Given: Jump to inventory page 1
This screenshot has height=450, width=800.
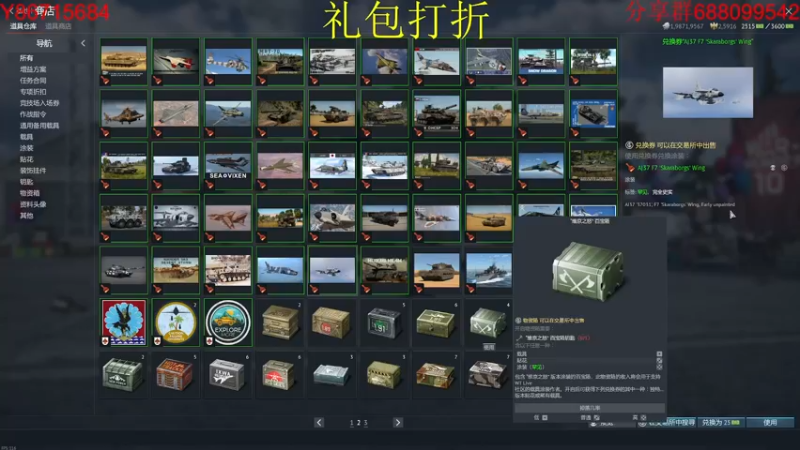Looking at the screenshot, I should click(x=352, y=423).
